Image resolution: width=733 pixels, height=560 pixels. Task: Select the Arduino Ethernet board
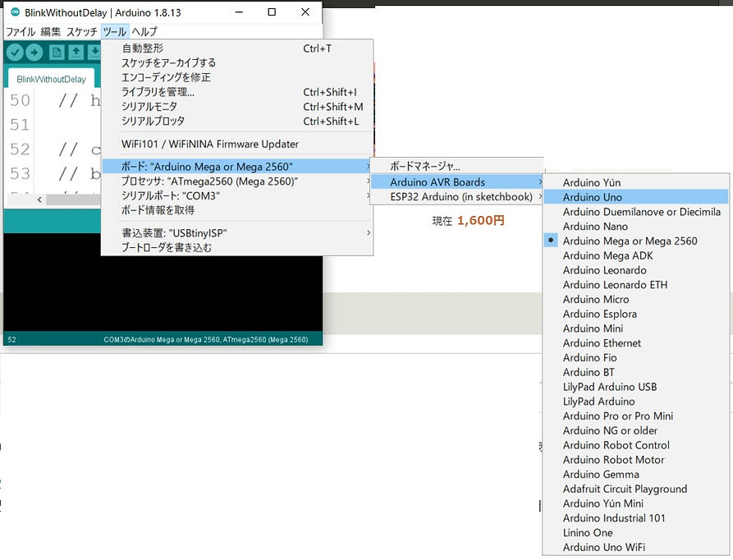coord(636,342)
